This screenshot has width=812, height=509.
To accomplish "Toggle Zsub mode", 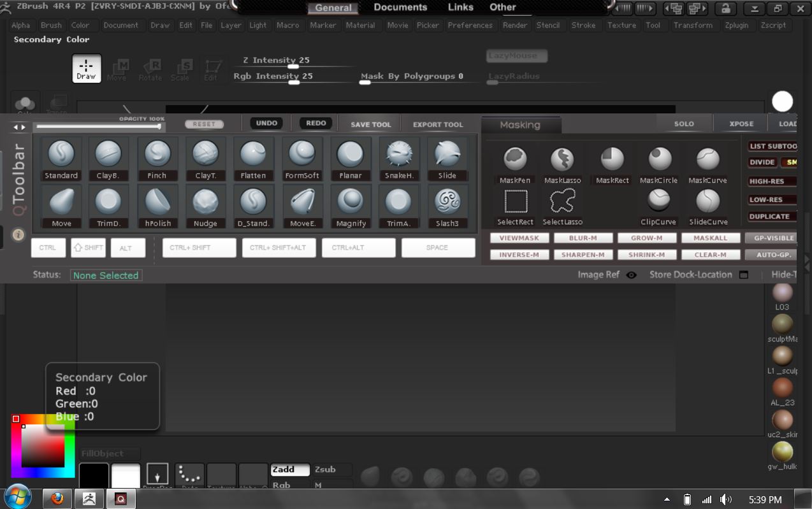I will (x=331, y=470).
